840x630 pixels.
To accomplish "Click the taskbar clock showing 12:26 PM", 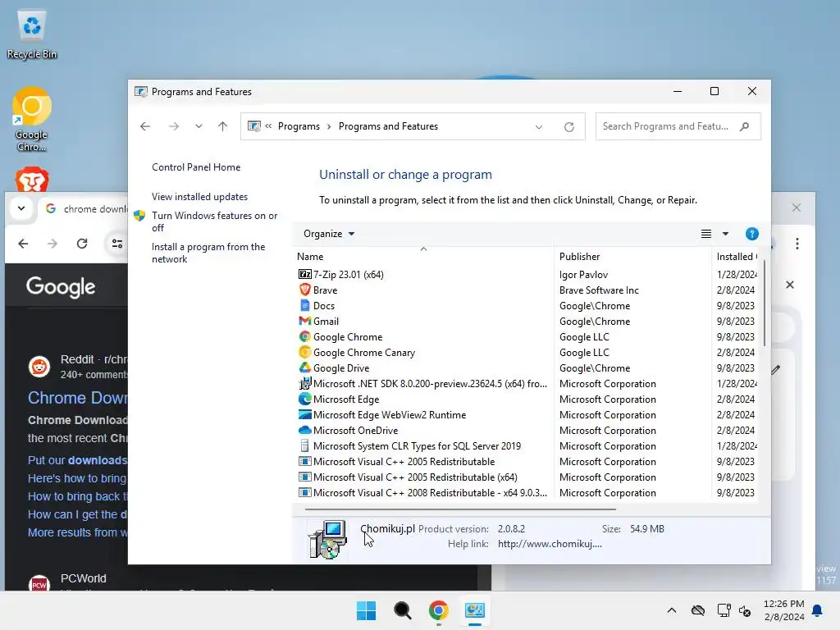I will pyautogui.click(x=783, y=610).
